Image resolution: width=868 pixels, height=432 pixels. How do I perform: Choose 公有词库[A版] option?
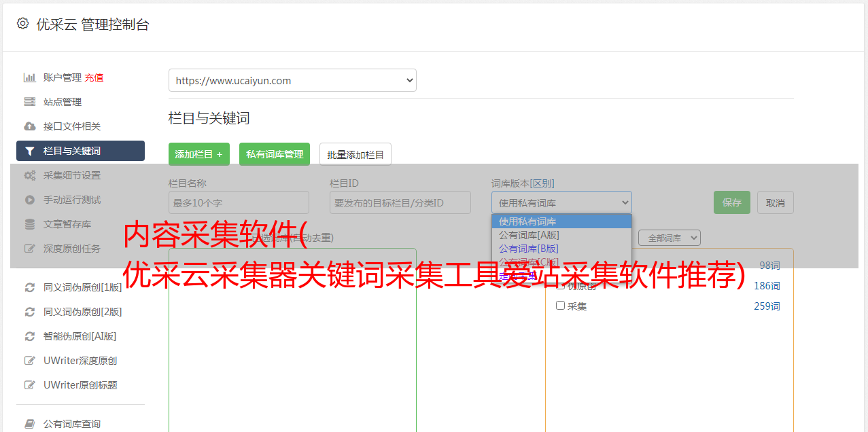coord(561,235)
